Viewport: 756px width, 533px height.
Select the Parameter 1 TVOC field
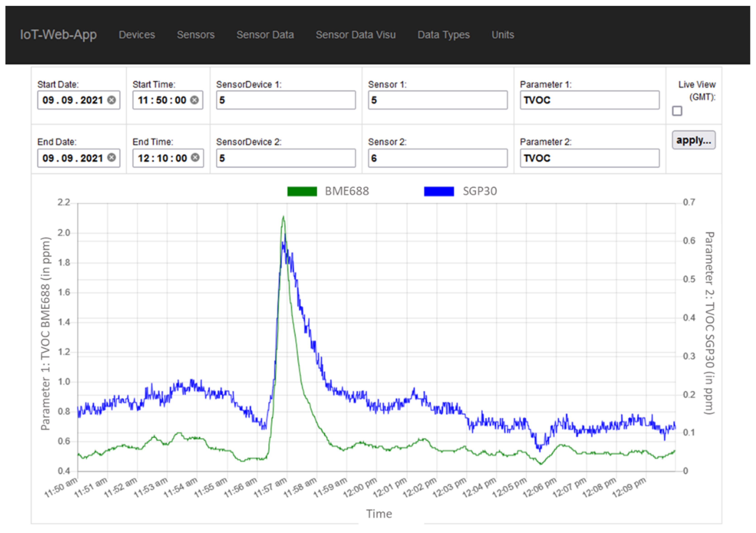click(589, 100)
